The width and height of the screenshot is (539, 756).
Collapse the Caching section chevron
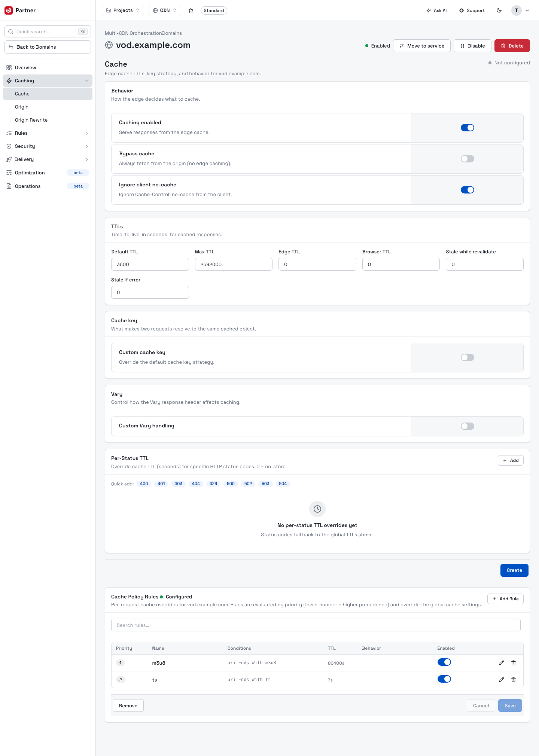pyautogui.click(x=87, y=81)
